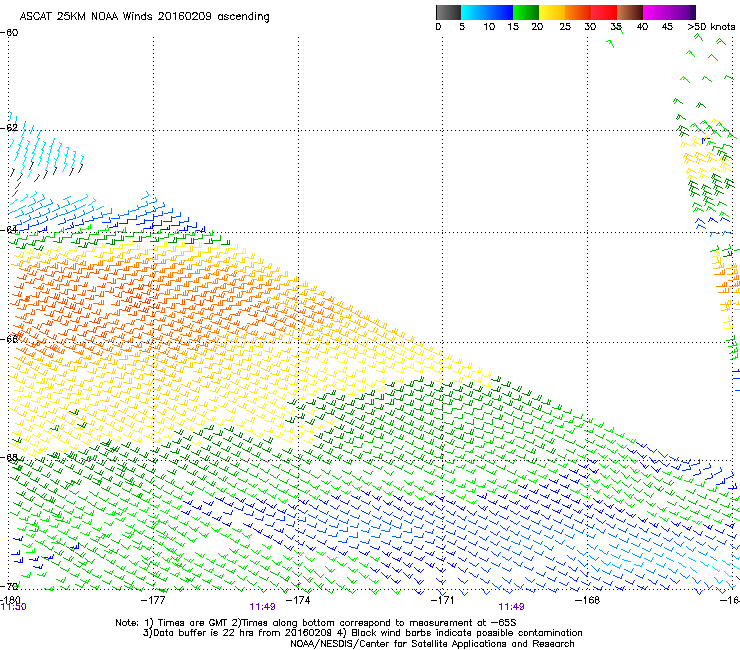This screenshot has width=740, height=650.
Task: Click the '30' legend scale label
Action: coord(590,27)
